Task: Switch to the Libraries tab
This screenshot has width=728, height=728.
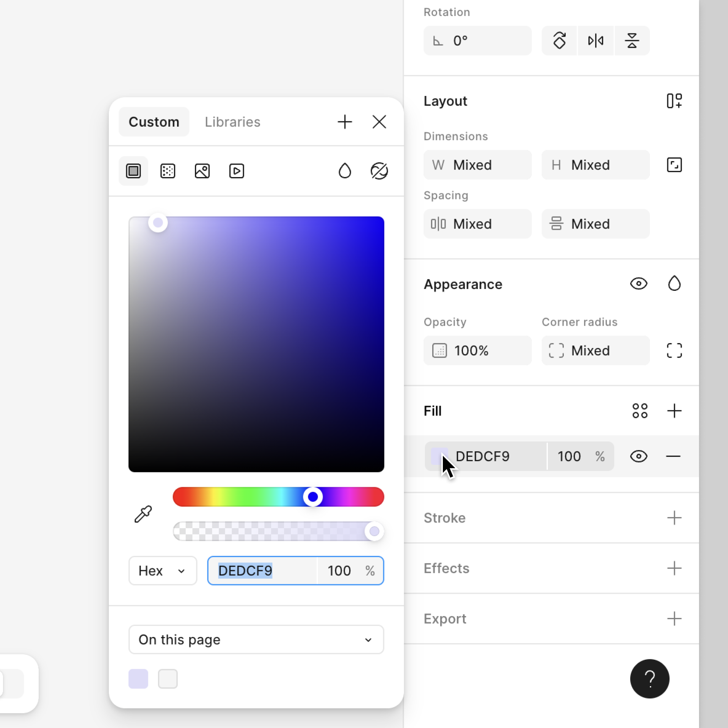Action: click(x=232, y=122)
